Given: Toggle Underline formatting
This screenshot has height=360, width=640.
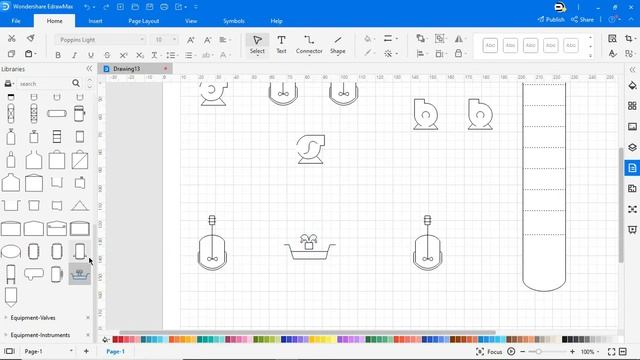Looking at the screenshot, I should tap(91, 55).
